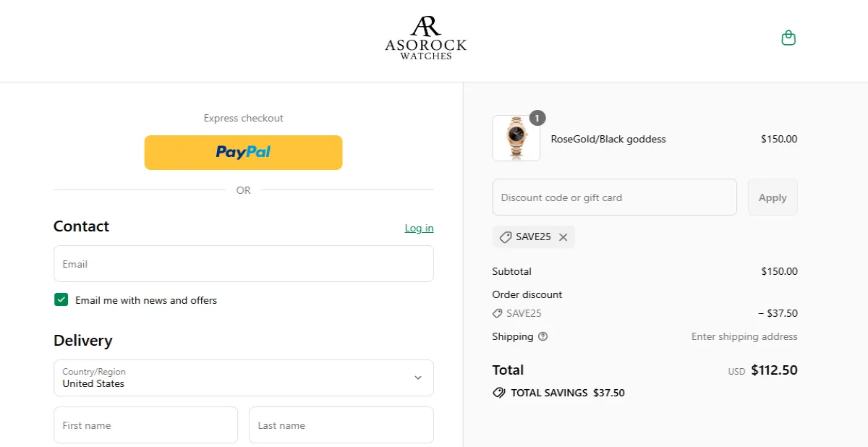This screenshot has width=868, height=447.
Task: Click the Email input field
Action: [243, 263]
